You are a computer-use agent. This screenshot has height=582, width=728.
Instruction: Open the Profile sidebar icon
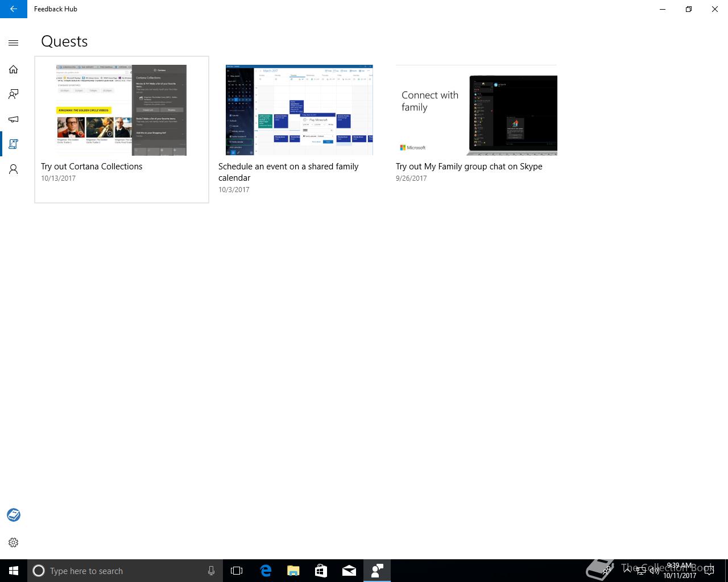click(x=14, y=169)
